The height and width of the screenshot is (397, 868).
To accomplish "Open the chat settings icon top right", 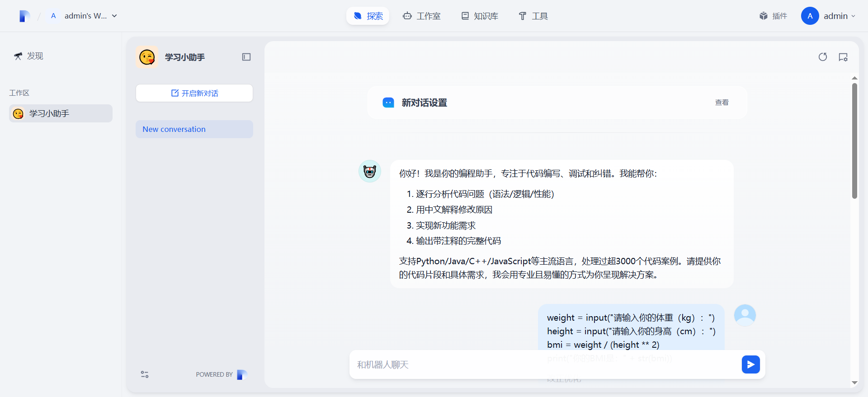I will [843, 57].
